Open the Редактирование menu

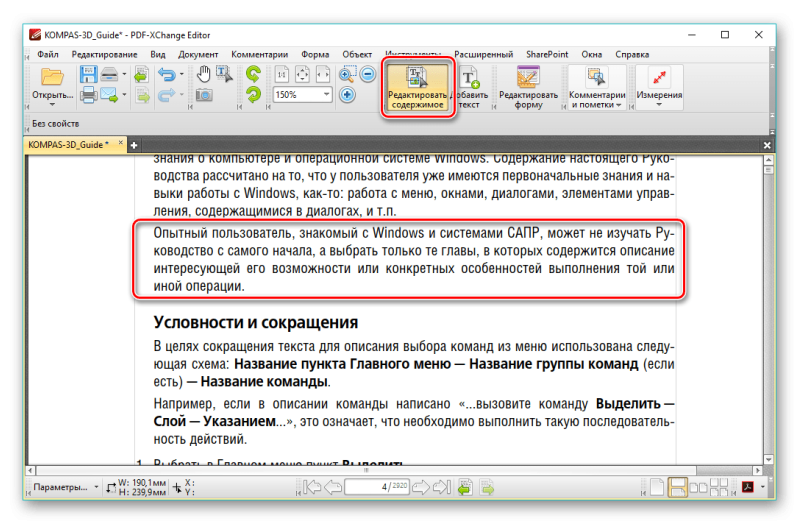[x=104, y=54]
